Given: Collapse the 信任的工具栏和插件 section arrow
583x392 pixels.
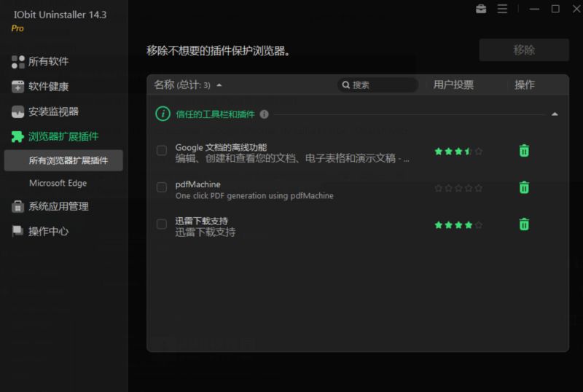Looking at the screenshot, I should point(555,114).
